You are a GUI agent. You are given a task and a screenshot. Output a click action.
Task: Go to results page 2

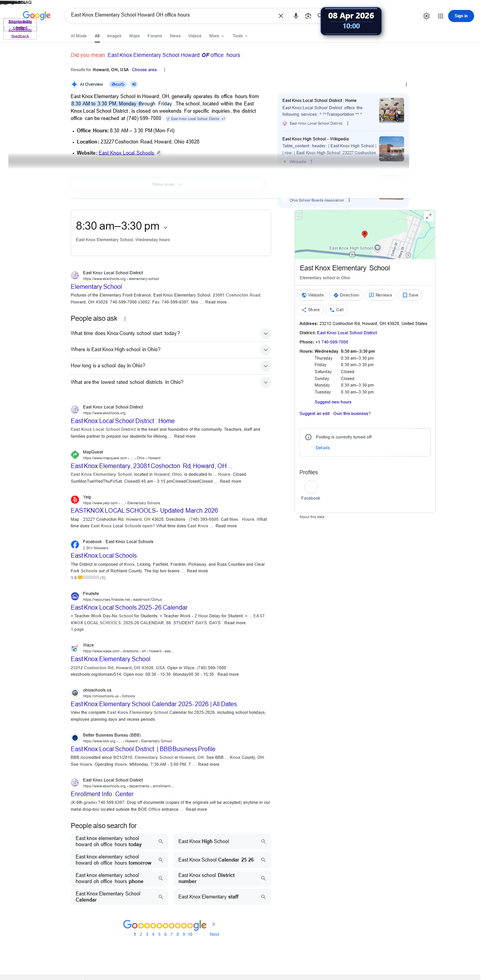click(141, 934)
